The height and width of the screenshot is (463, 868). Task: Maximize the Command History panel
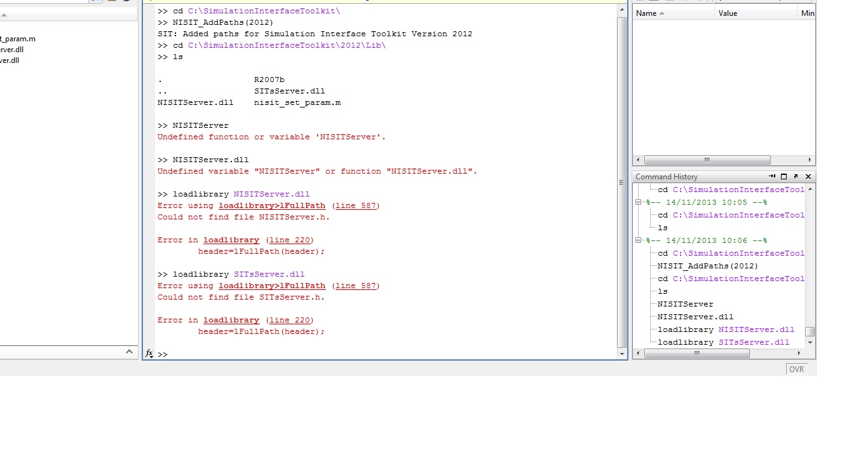(783, 176)
